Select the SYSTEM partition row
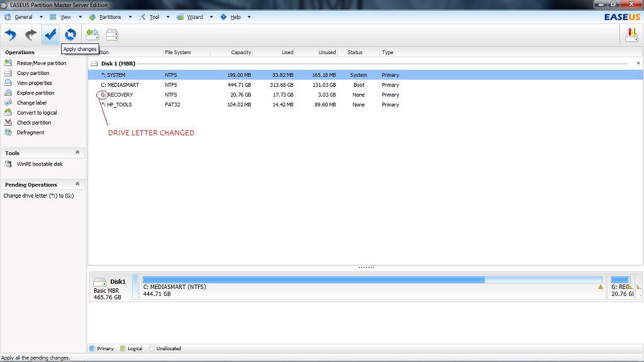644x362 pixels. pos(365,75)
